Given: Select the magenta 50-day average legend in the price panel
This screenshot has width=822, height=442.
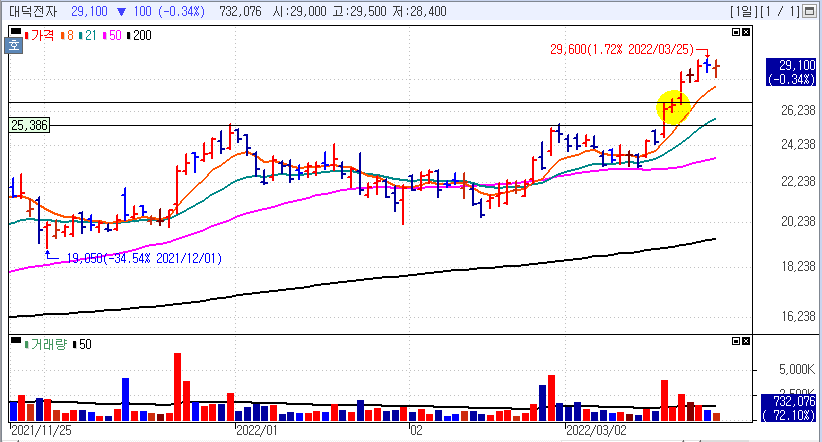Looking at the screenshot, I should [x=113, y=36].
